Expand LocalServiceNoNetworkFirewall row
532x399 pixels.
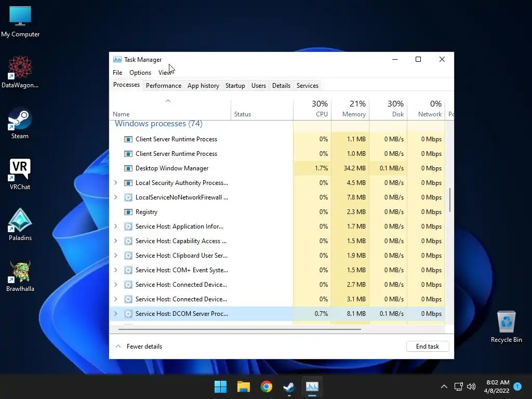tap(116, 197)
